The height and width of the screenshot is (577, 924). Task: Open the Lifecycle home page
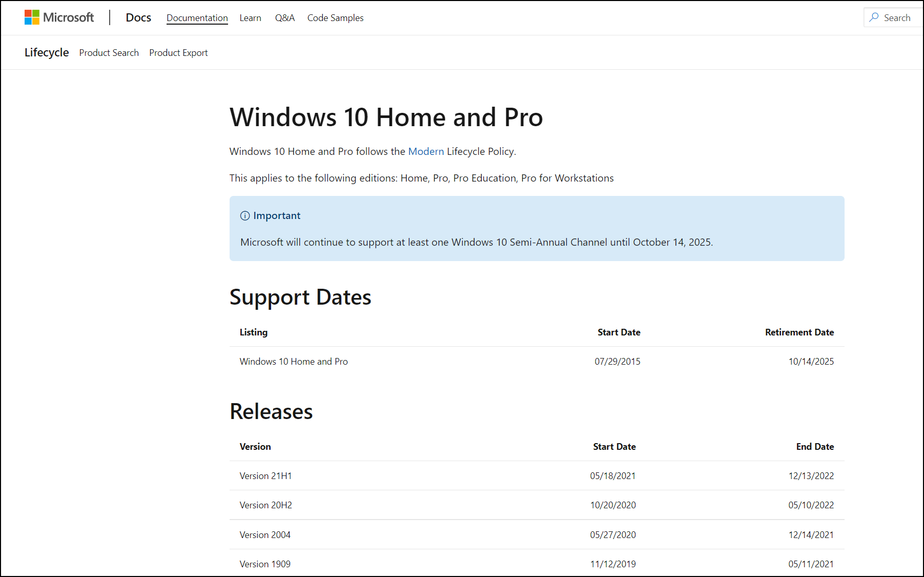47,52
